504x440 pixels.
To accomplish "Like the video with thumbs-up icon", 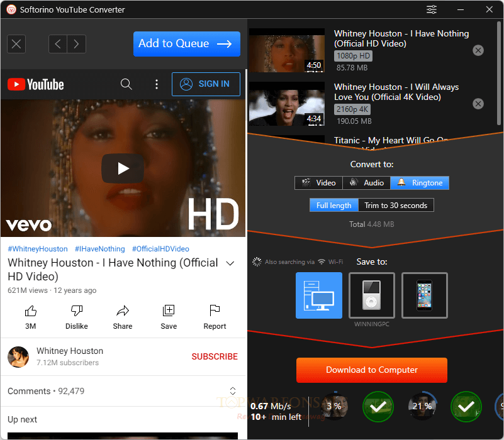I will pos(31,311).
